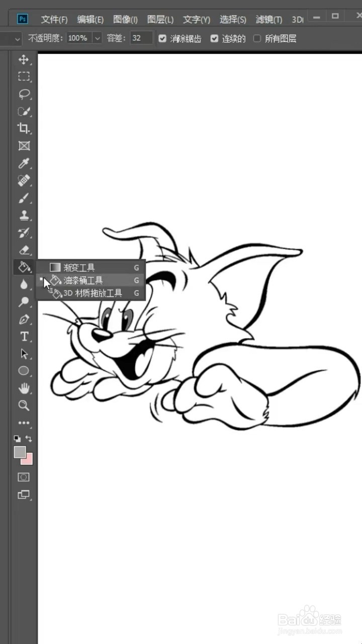
Task: Select the Eraser tool
Action: click(x=24, y=250)
